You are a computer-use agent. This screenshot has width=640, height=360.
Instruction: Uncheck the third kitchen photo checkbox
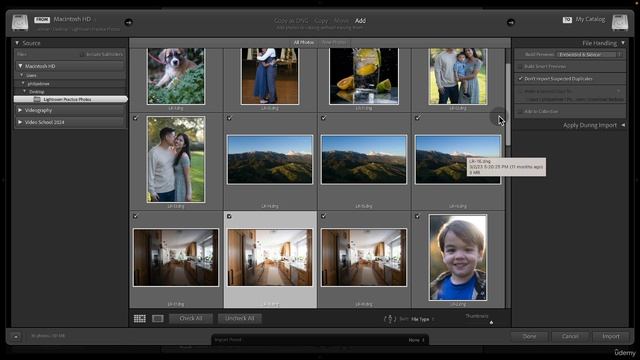pyautogui.click(x=323, y=216)
